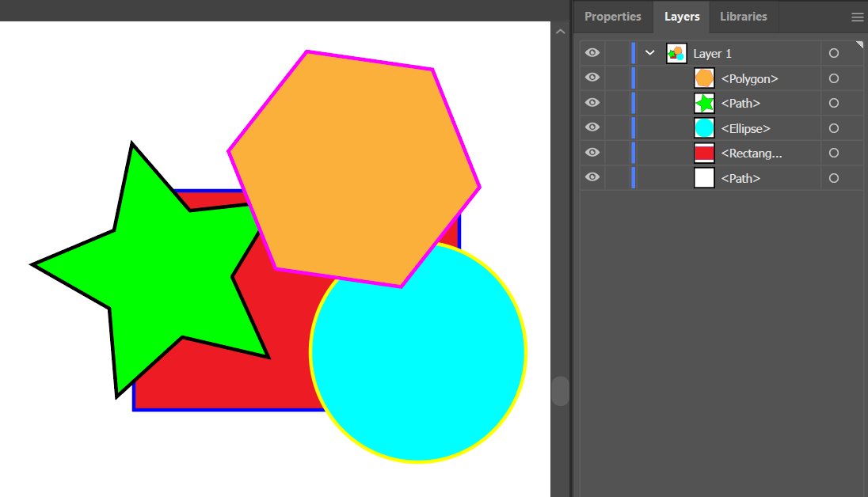This screenshot has width=868, height=497.
Task: Click the scroll up arrow beside canvas
Action: pos(560,32)
